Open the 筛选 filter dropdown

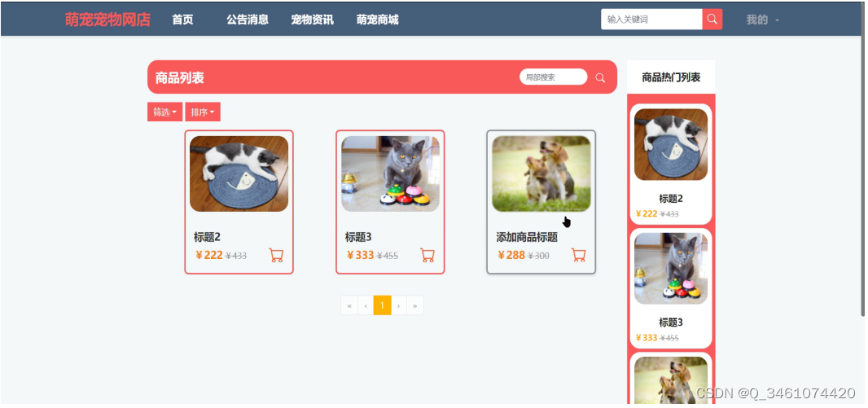165,112
